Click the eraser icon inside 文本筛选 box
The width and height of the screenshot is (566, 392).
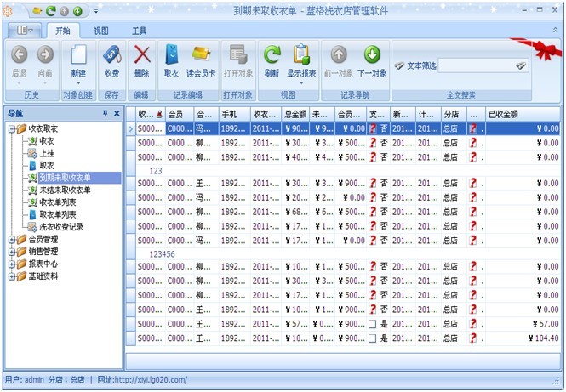tap(521, 65)
